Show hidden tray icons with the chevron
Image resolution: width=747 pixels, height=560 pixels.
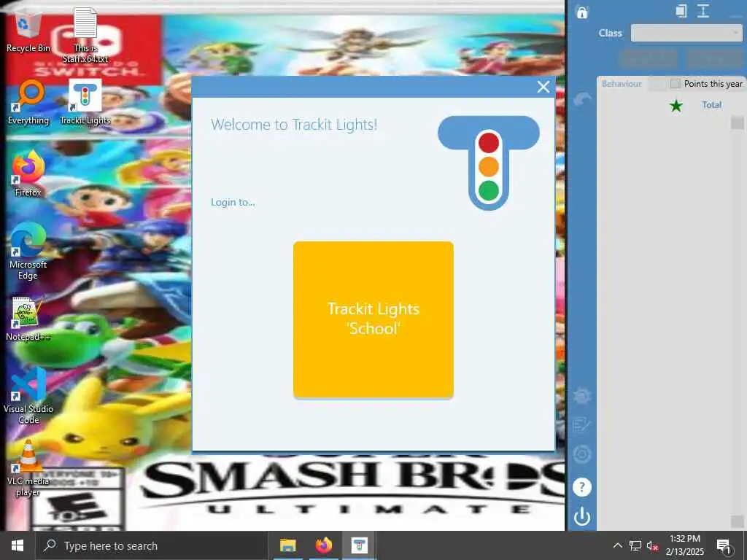617,545
